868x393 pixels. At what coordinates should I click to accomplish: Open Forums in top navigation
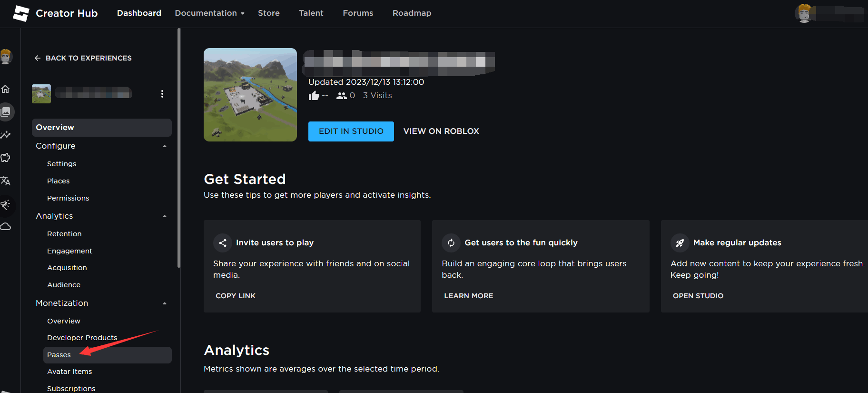tap(358, 13)
